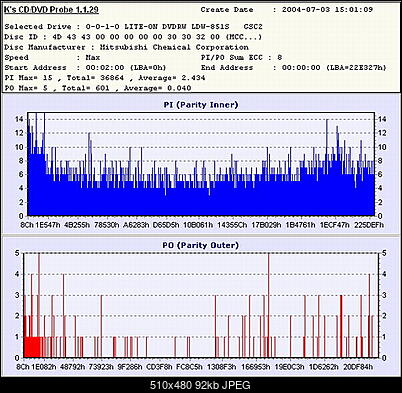Image resolution: width=402 pixels, height=393 pixels.
Task: Click the 1ECF47h label on PI chart axis
Action: click(334, 225)
